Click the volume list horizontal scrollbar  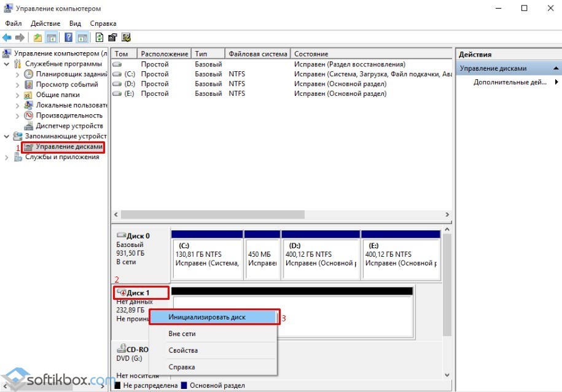(x=212, y=215)
